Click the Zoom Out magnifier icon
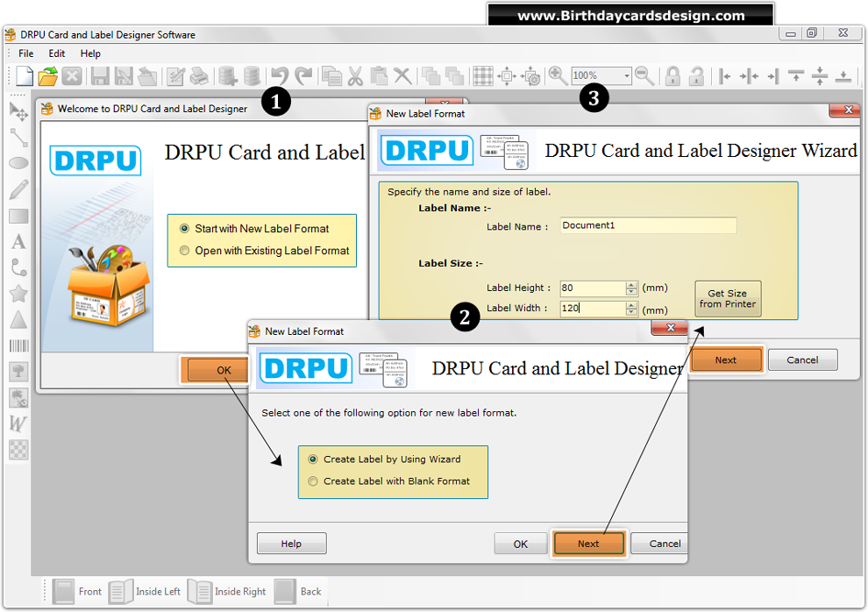This screenshot has width=868, height=612. [645, 75]
